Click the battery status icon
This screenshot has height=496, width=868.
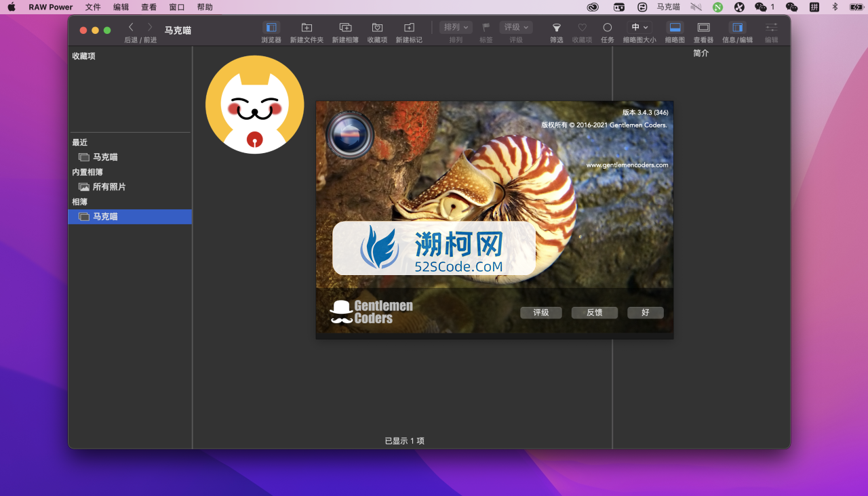point(857,7)
